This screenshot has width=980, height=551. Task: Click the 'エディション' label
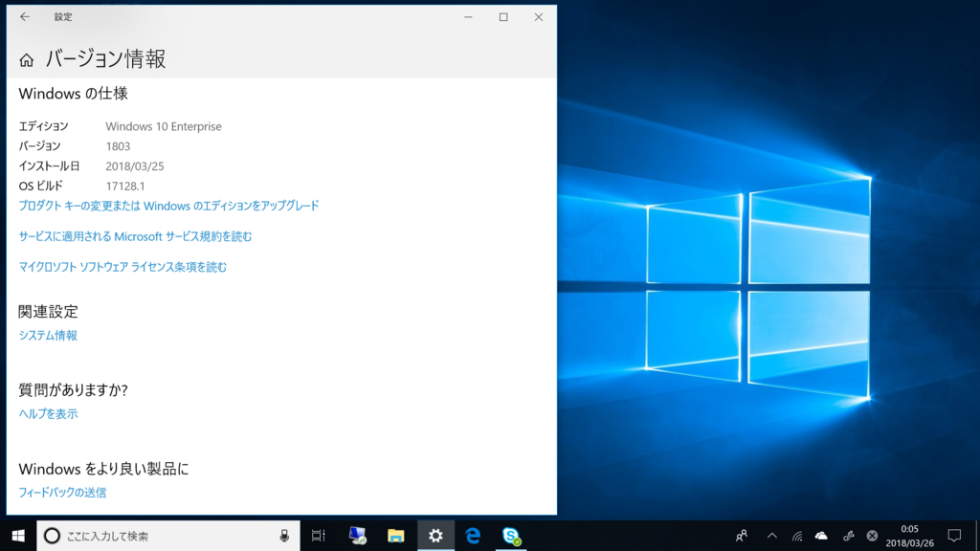click(x=43, y=126)
